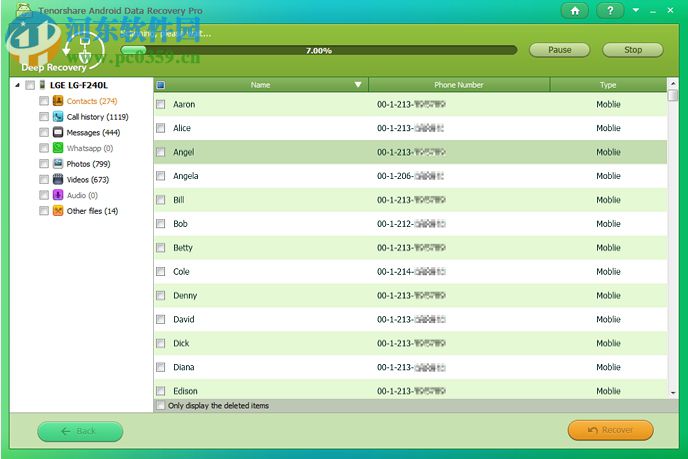688x459 pixels.
Task: Check the Videos (673) checkbox
Action: [44, 179]
